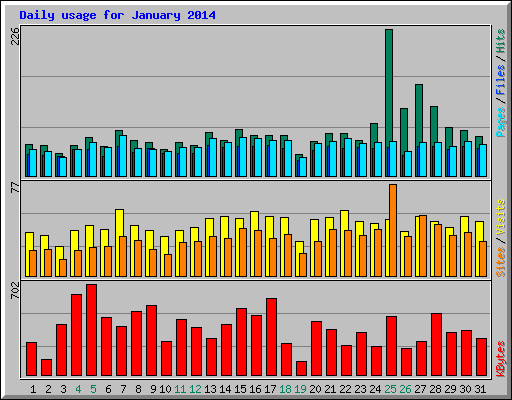512x400 pixels.
Task: Click the cyan Pages bar for day 19
Action: tap(303, 167)
